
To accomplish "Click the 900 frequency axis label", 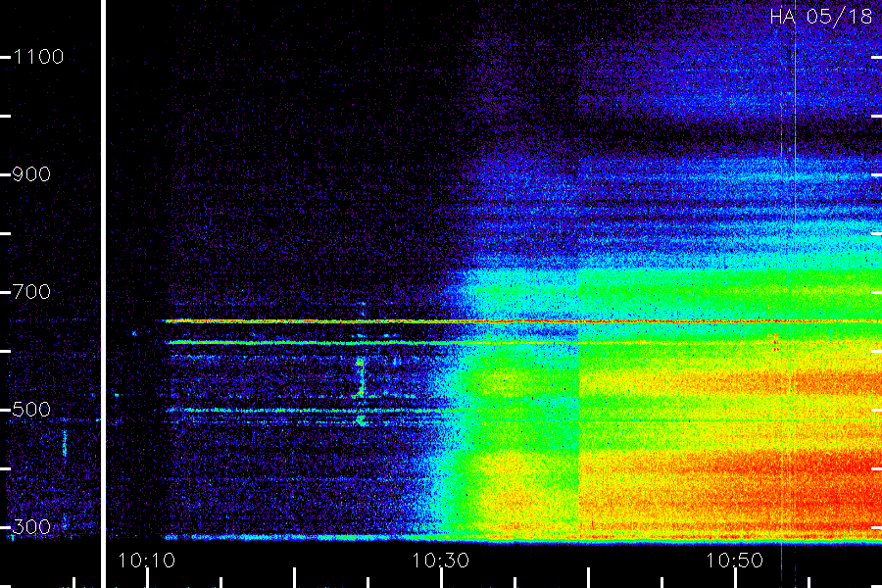I will [31, 174].
